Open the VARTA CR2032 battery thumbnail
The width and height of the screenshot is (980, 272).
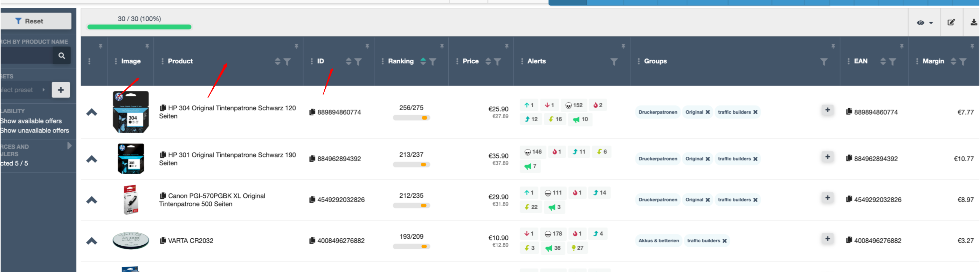(x=131, y=240)
